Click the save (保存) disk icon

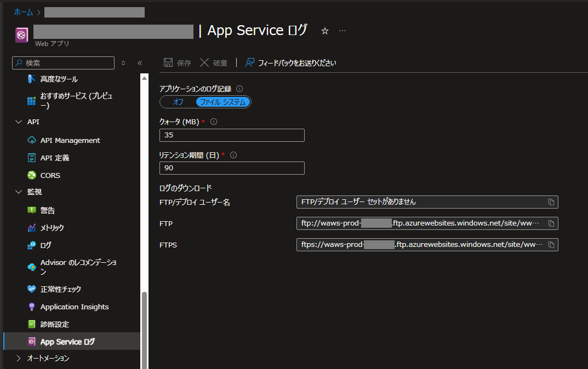click(168, 62)
